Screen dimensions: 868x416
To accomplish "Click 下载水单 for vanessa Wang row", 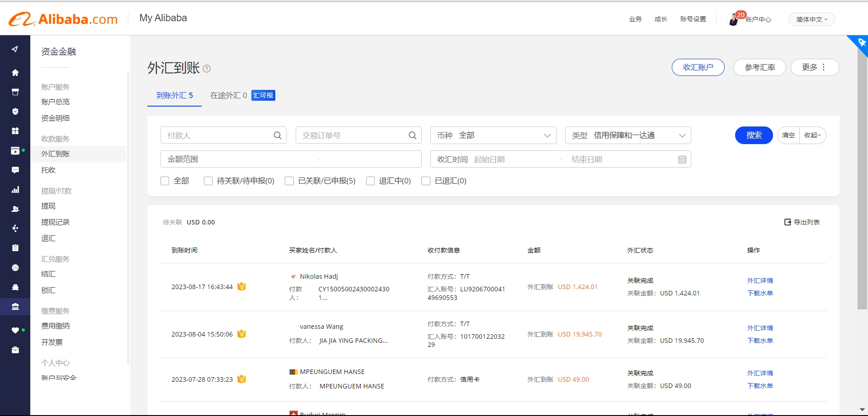I will click(760, 341).
